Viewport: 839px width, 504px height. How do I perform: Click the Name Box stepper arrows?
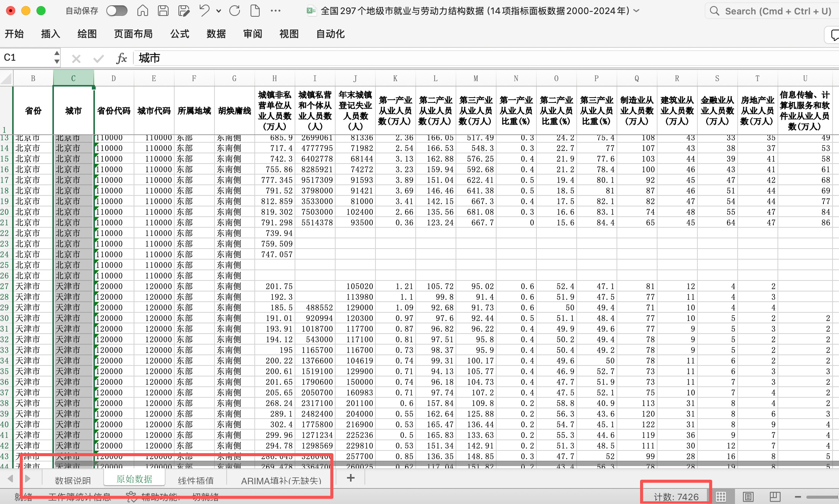tap(57, 57)
